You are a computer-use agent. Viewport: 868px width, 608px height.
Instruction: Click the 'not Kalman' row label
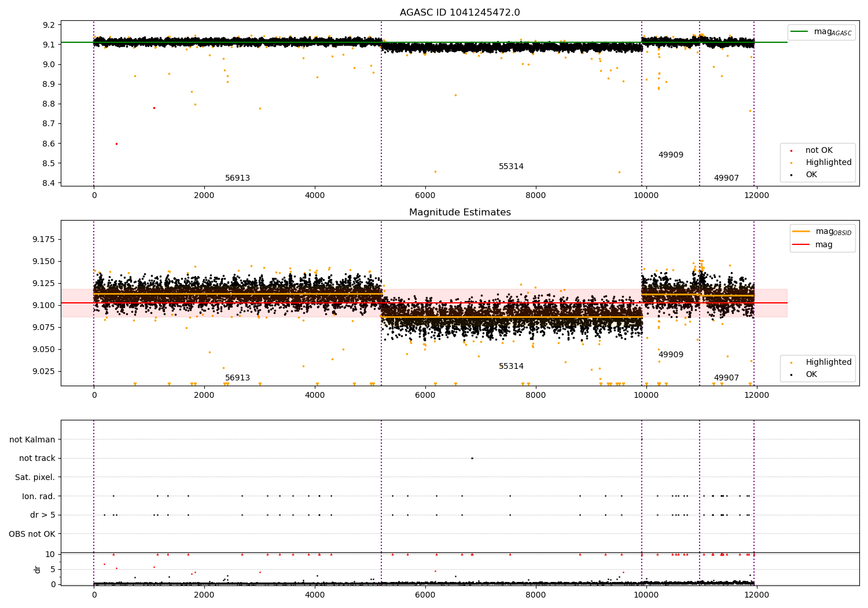click(32, 440)
